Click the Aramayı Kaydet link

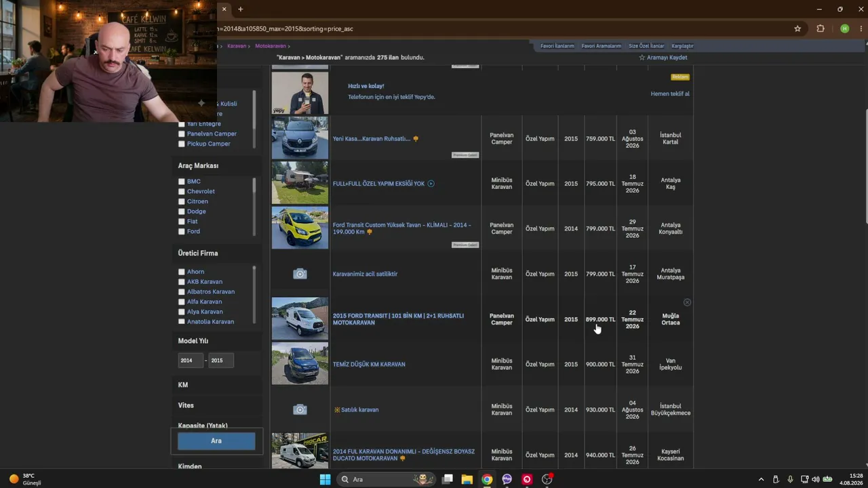[x=663, y=58]
